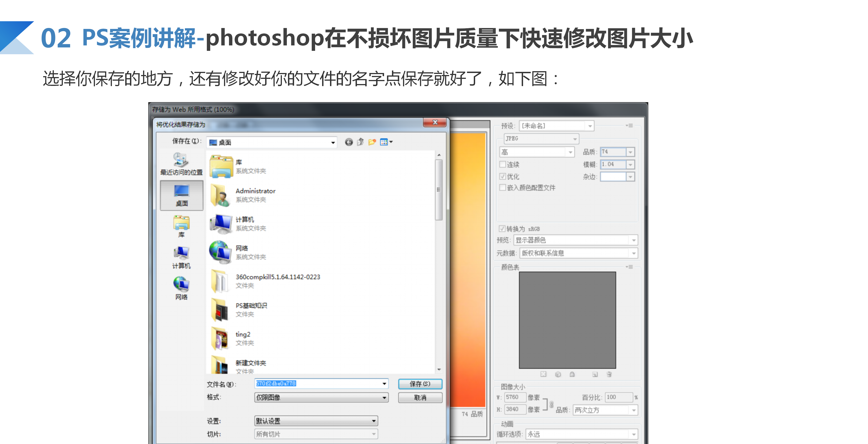
Task: Create a new folder icon
Action: coord(372,142)
